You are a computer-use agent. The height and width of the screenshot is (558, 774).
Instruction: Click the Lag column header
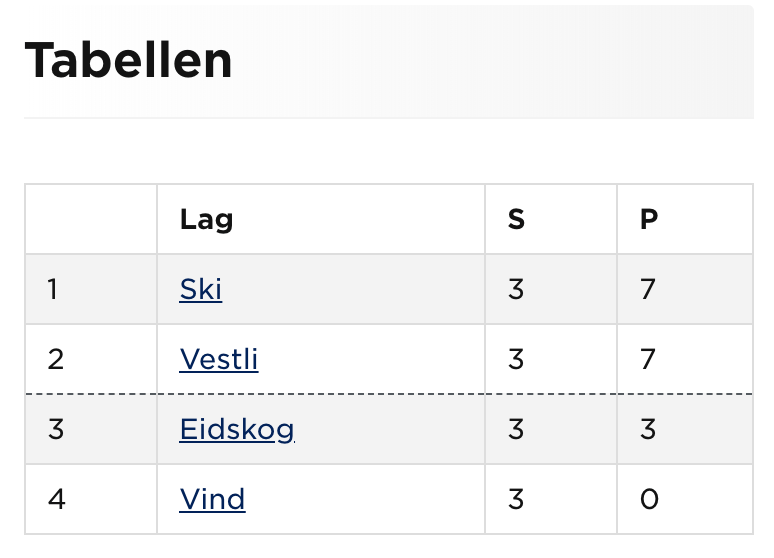206,219
